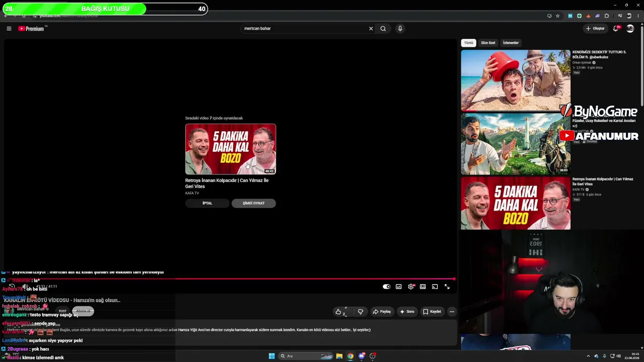Click the green square extension icon

click(x=579, y=16)
